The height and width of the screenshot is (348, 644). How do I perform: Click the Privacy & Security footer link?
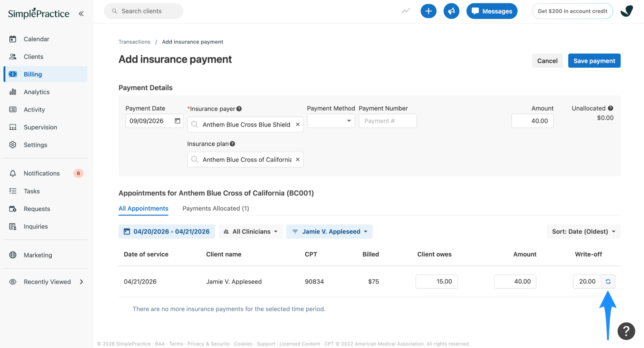[208, 344]
